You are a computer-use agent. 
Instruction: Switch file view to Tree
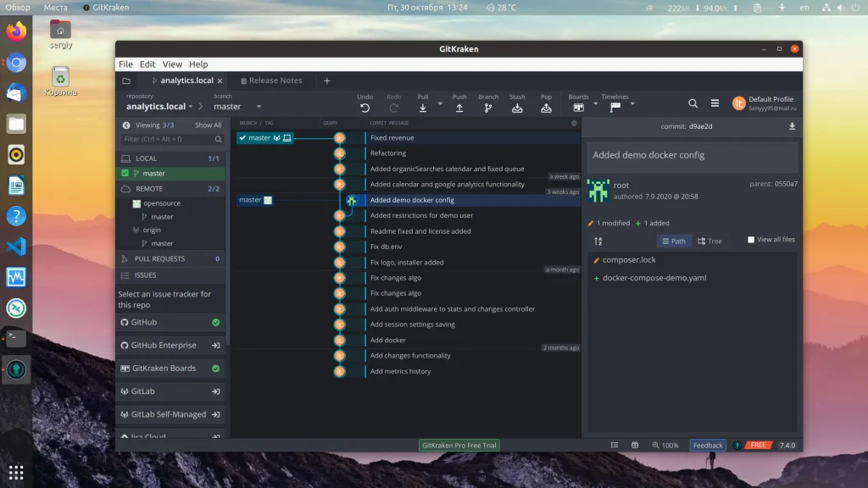point(709,241)
